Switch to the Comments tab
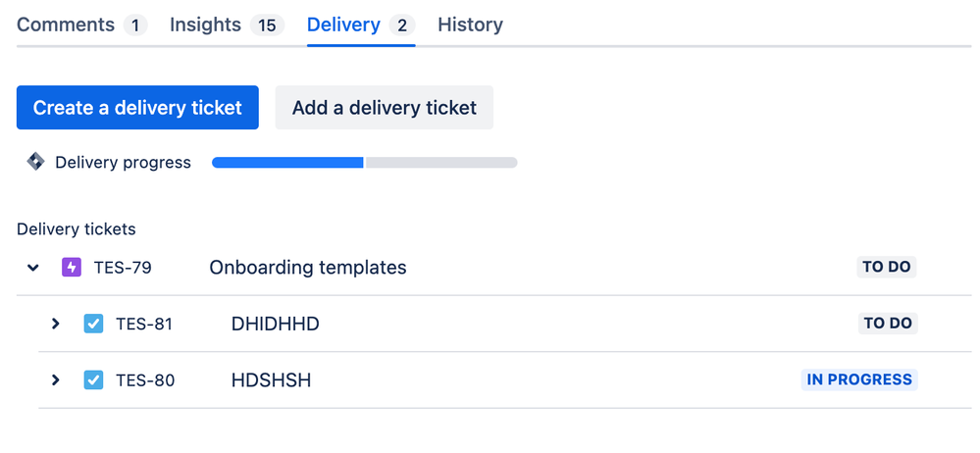This screenshot has width=980, height=453. click(x=66, y=25)
